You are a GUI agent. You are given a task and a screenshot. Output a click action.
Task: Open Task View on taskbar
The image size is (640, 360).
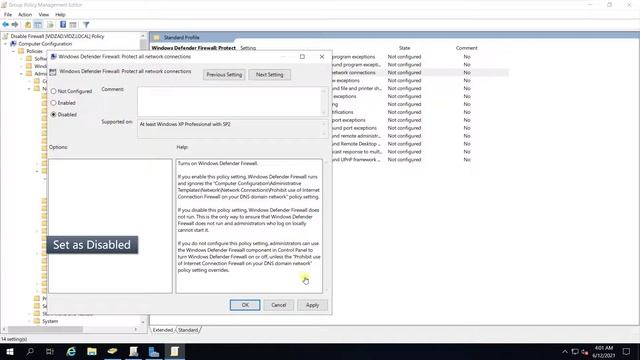coord(50,351)
